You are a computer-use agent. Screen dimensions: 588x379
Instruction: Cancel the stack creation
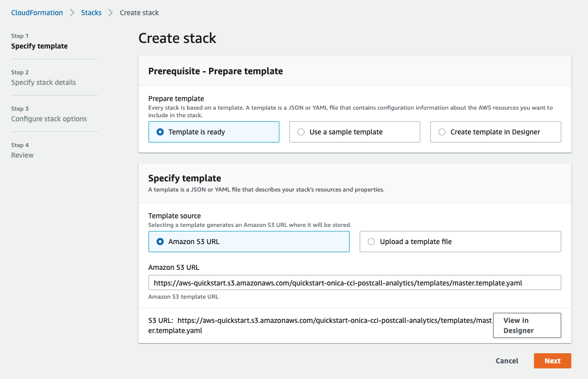[507, 361]
